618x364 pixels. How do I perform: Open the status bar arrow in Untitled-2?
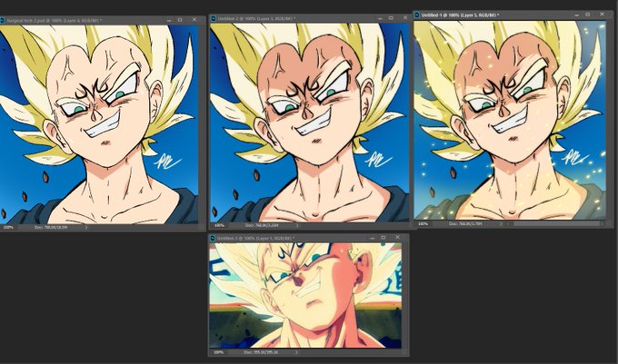tap(297, 225)
